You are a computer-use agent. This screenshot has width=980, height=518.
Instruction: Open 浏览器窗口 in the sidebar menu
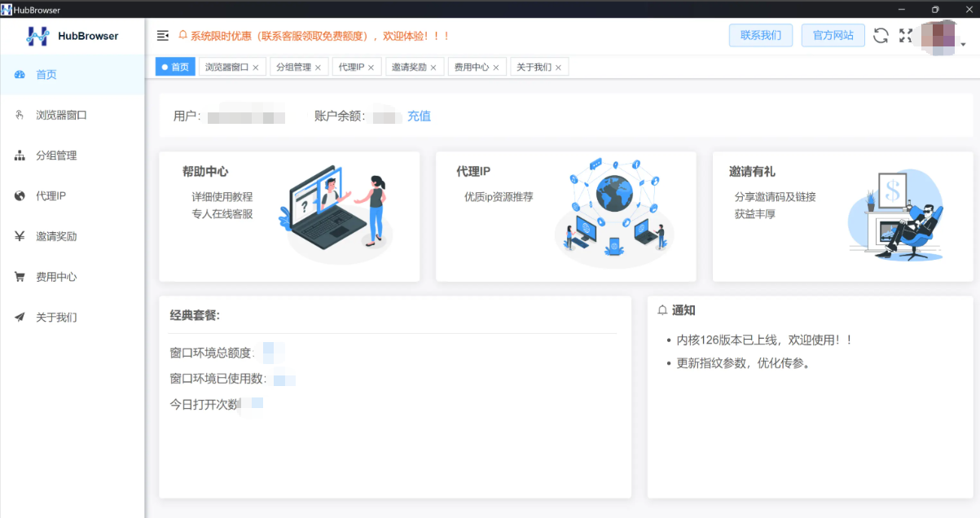tap(73, 115)
